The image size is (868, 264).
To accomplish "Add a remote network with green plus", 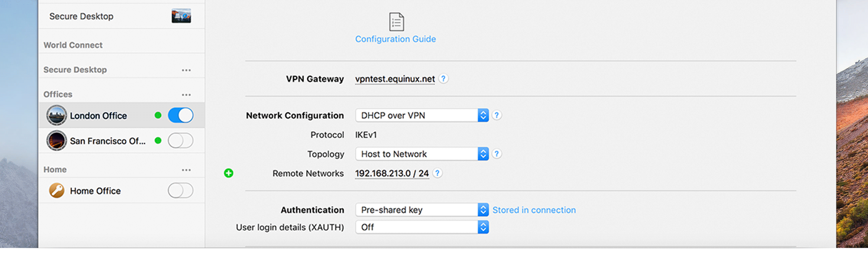I will 229,173.
